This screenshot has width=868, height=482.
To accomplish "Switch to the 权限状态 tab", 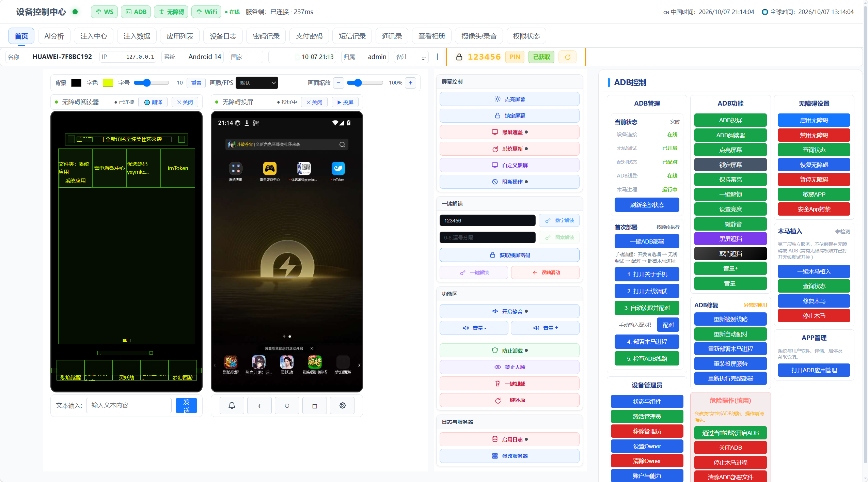I will (x=526, y=36).
